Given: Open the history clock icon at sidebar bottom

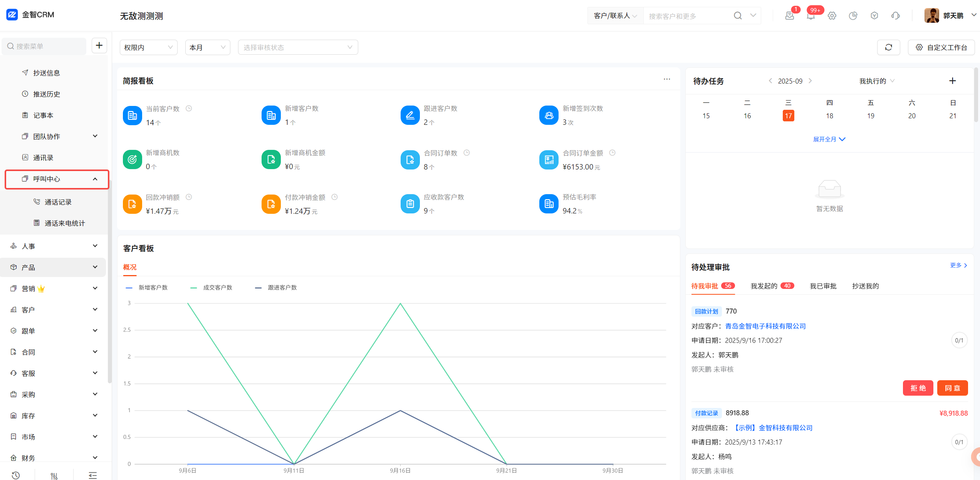Looking at the screenshot, I should tap(16, 475).
